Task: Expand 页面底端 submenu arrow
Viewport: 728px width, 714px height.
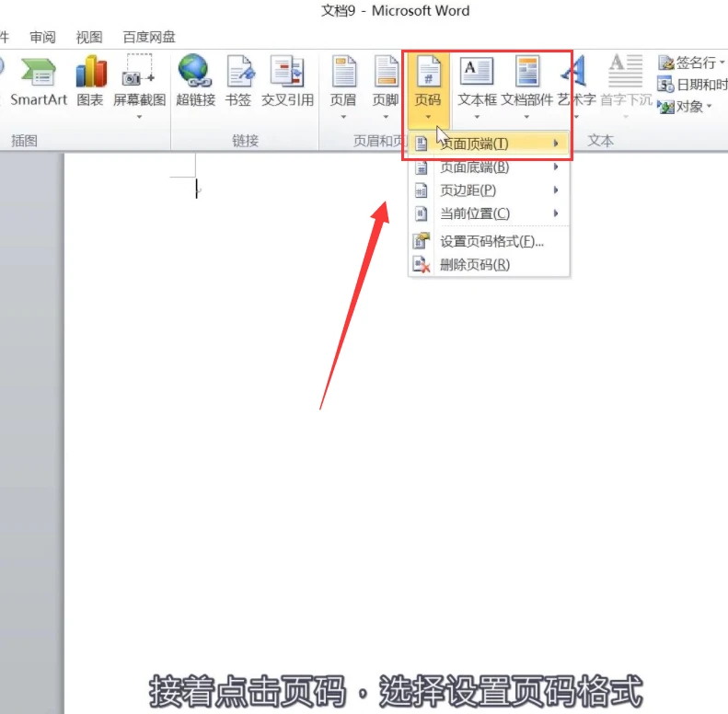Action: click(556, 167)
